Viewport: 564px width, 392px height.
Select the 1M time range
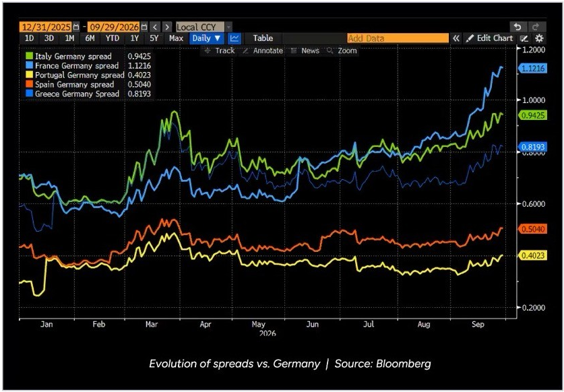pyautogui.click(x=69, y=38)
